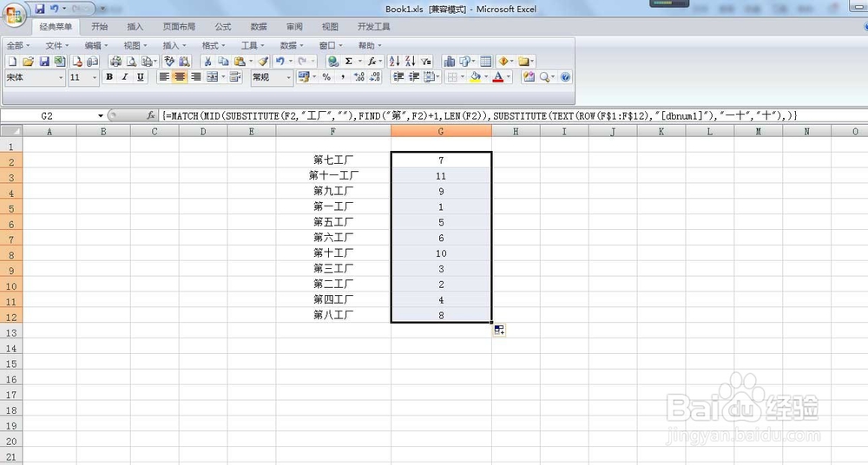Viewport: 868px width, 465px height.
Task: Copy the selected cells
Action: (223, 62)
